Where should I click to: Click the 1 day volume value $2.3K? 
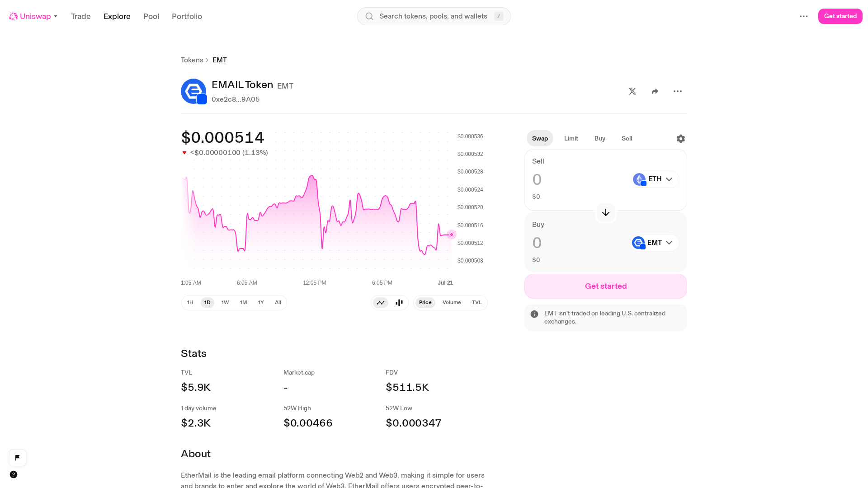pyautogui.click(x=196, y=423)
